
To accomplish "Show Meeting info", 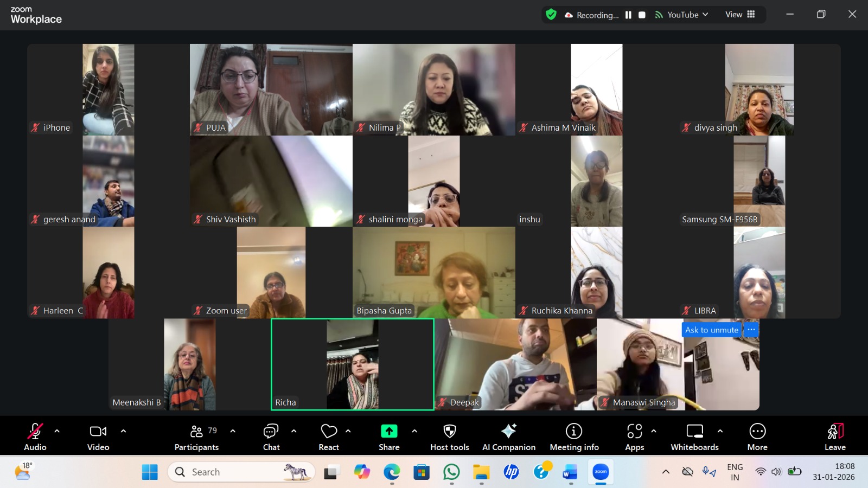I will tap(574, 436).
